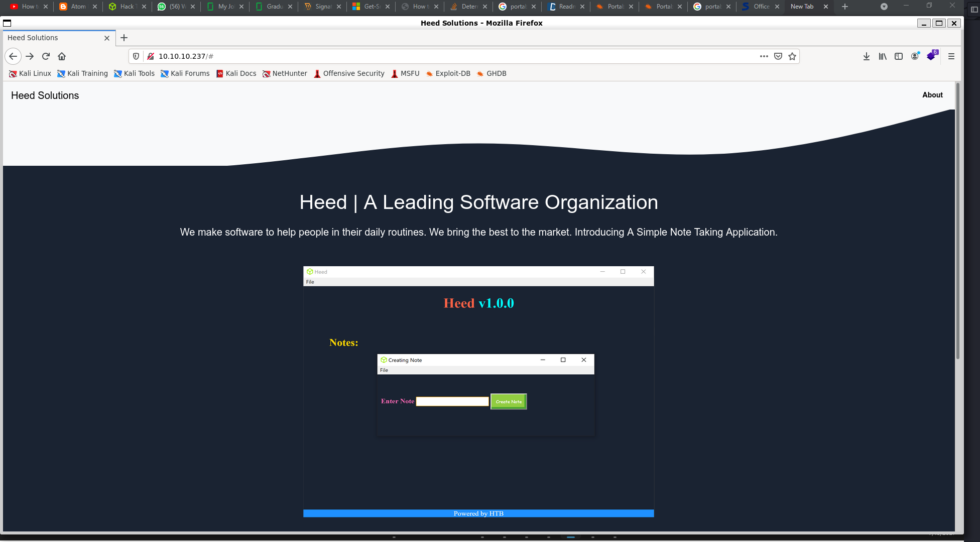This screenshot has height=542, width=980.
Task: Click the page vertical scrollbar
Action: 958,221
